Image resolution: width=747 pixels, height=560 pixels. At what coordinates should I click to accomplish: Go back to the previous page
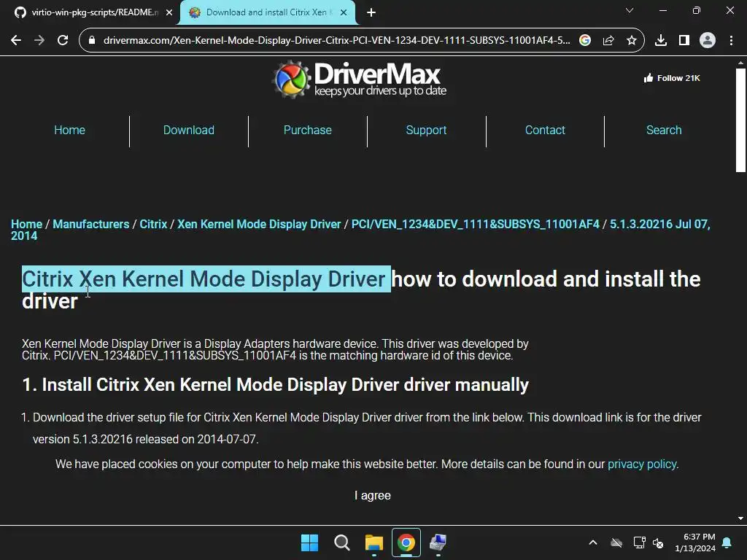point(16,41)
